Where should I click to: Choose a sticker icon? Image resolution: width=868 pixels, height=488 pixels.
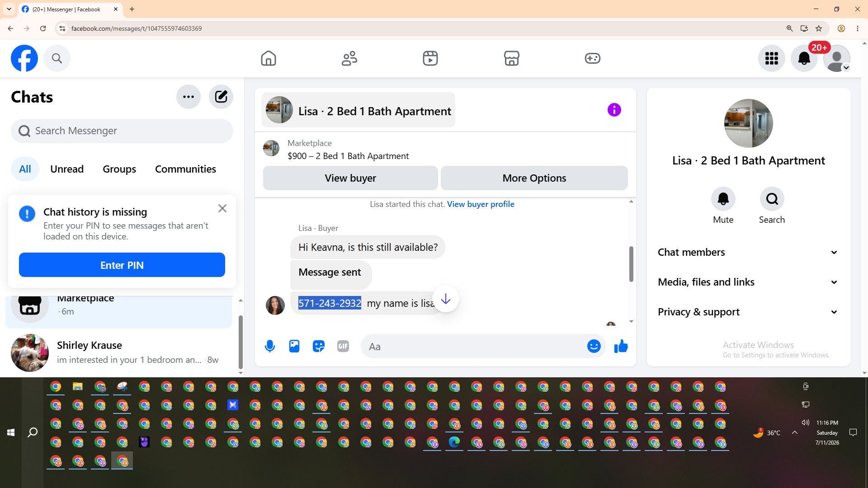[x=319, y=347]
